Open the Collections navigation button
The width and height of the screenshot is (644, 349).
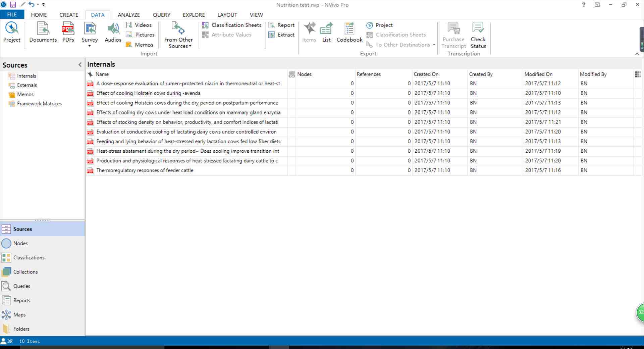[42, 272]
